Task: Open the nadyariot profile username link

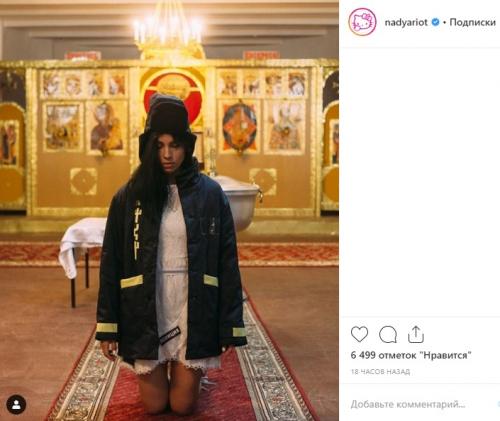Action: 406,22
